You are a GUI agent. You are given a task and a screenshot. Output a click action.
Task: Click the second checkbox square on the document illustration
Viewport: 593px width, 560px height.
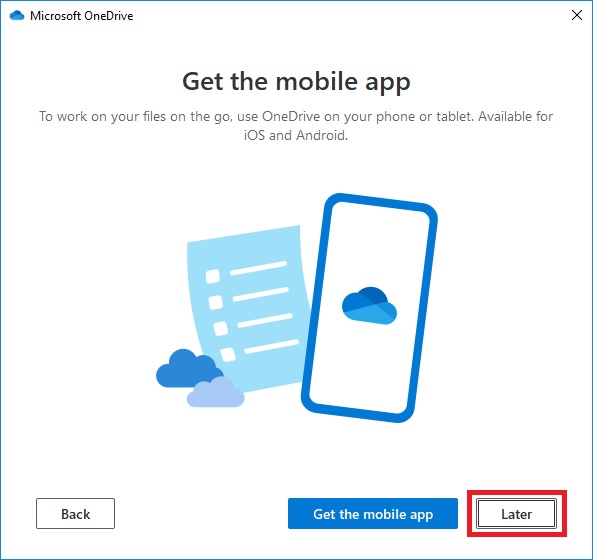[x=216, y=302]
